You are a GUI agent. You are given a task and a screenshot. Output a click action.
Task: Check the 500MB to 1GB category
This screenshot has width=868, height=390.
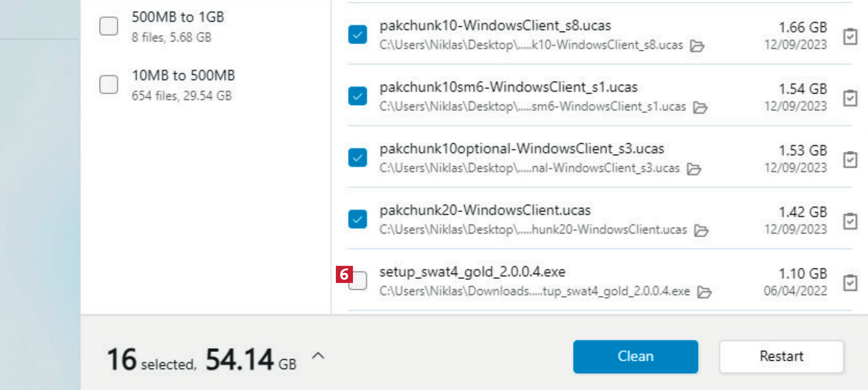(x=108, y=26)
